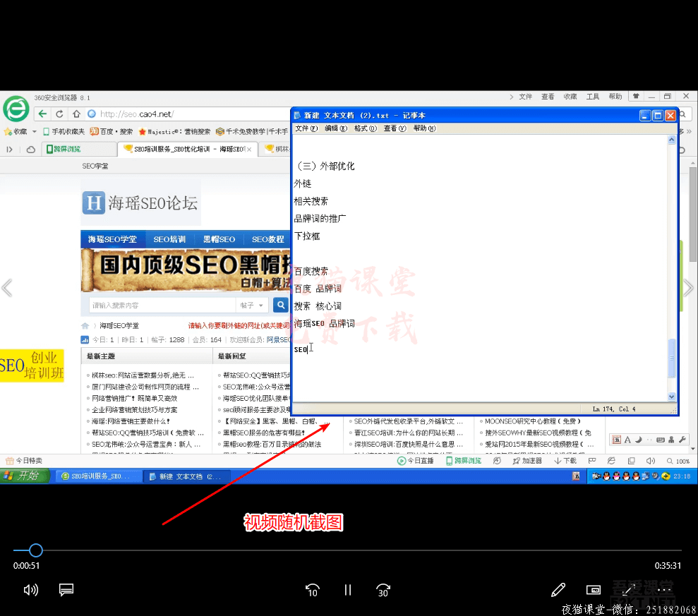Click the forum breadcrumb home icon
Image resolution: width=698 pixels, height=616 pixels.
(x=85, y=326)
